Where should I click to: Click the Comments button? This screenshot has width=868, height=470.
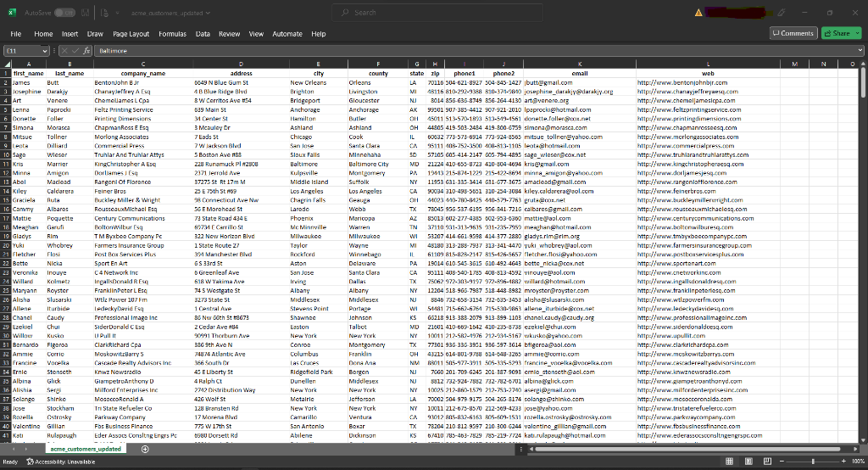pos(793,33)
